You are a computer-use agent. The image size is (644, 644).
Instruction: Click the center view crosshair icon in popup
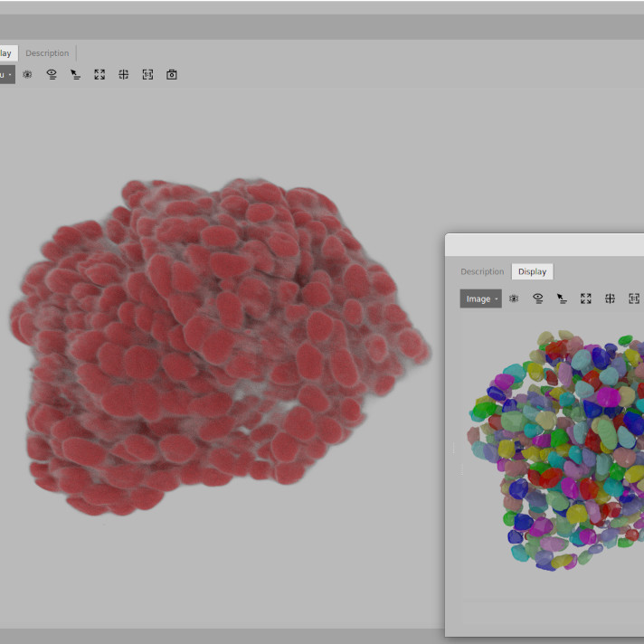point(610,298)
